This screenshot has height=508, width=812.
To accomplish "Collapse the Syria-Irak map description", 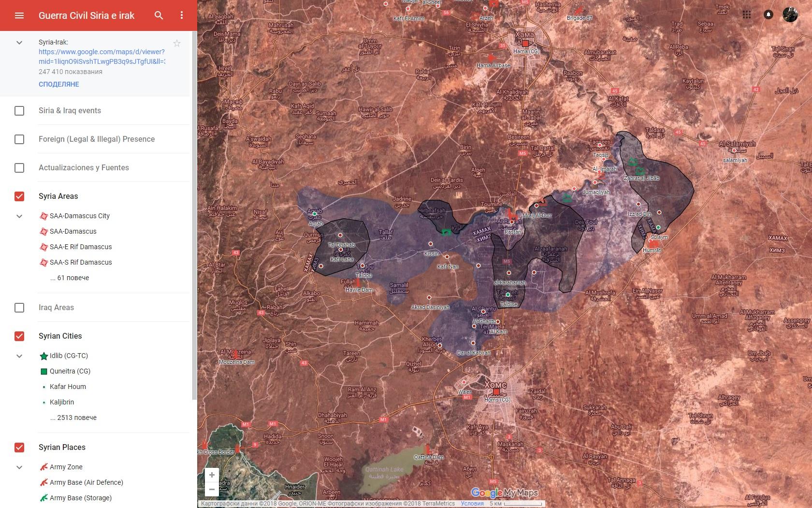I will [19, 43].
